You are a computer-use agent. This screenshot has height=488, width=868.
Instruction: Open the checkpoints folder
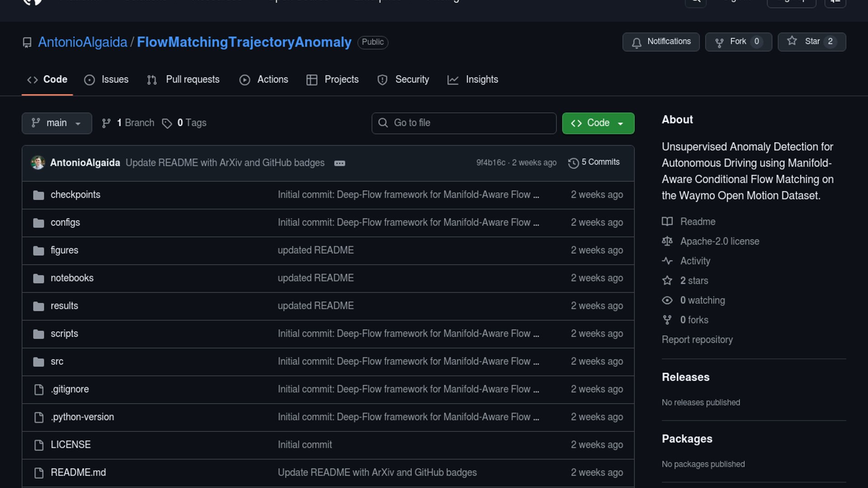[75, 195]
